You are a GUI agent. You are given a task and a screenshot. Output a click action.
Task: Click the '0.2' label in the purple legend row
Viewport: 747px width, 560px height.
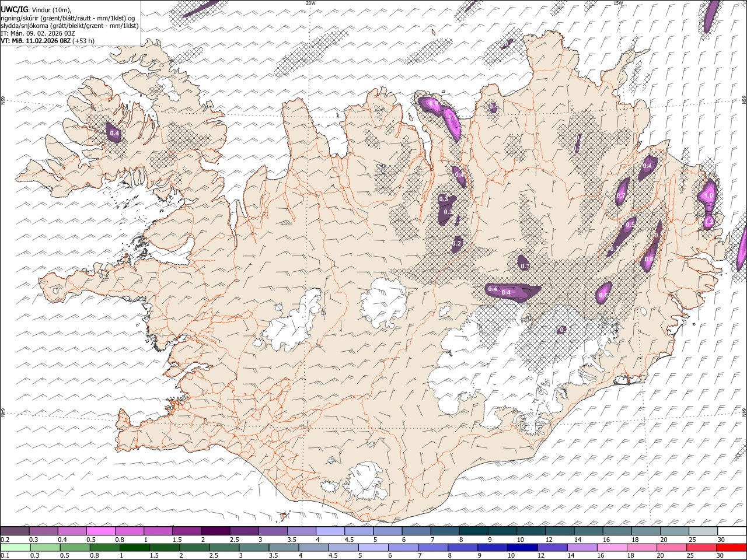(x=4, y=540)
